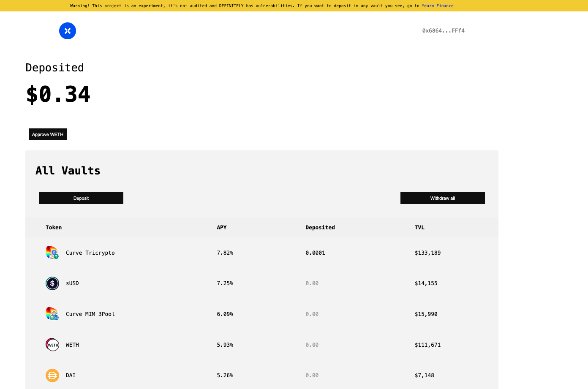The width and height of the screenshot is (588, 389).
Task: Click the WETH token icon
Action: [52, 345]
